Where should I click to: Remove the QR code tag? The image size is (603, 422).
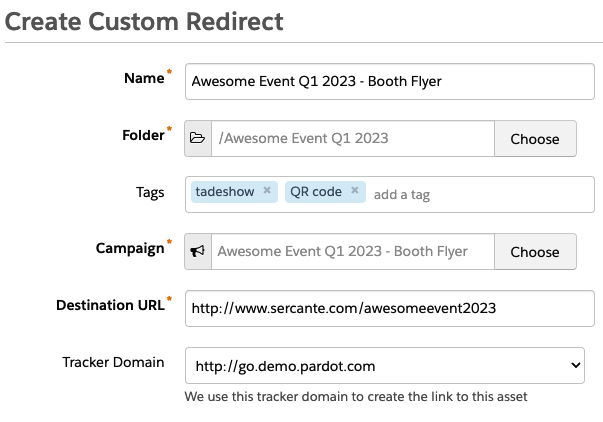[355, 191]
